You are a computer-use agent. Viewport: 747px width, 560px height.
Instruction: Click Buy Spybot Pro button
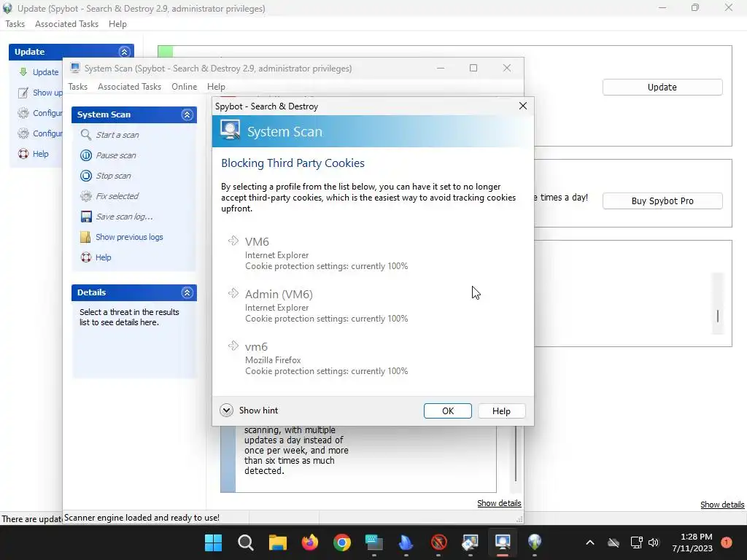(x=662, y=201)
